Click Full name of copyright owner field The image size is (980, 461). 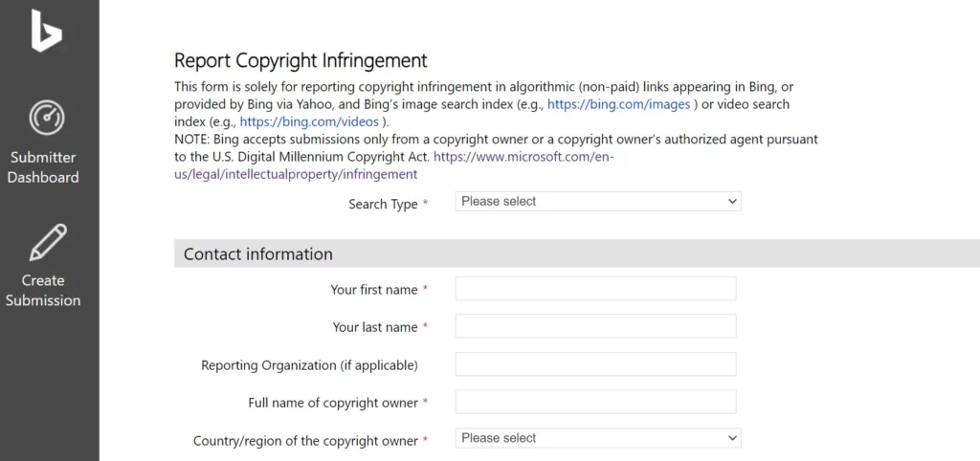tap(595, 402)
